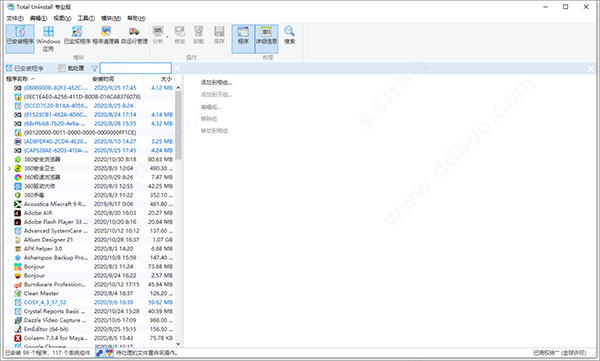Open the Help menu
Image resolution: width=600 pixels, height=361 pixels.
[136, 18]
